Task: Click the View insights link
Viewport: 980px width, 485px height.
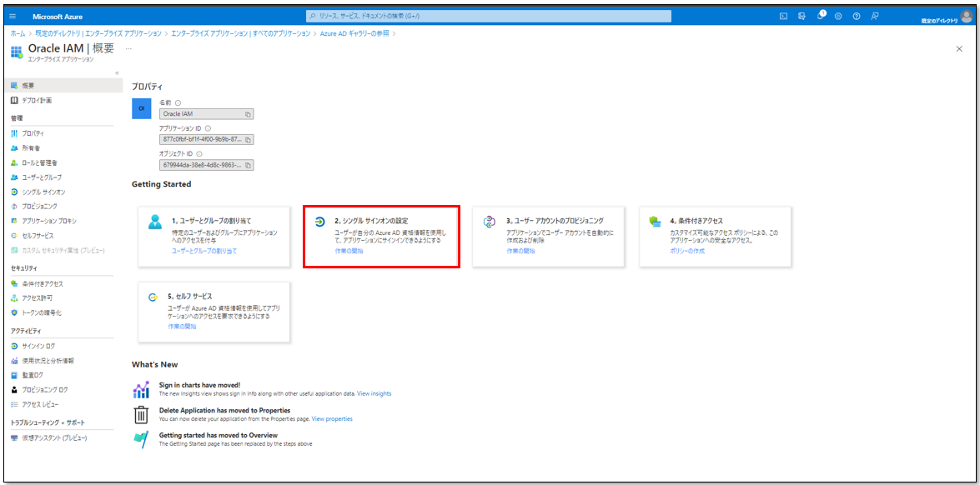Action: (374, 393)
